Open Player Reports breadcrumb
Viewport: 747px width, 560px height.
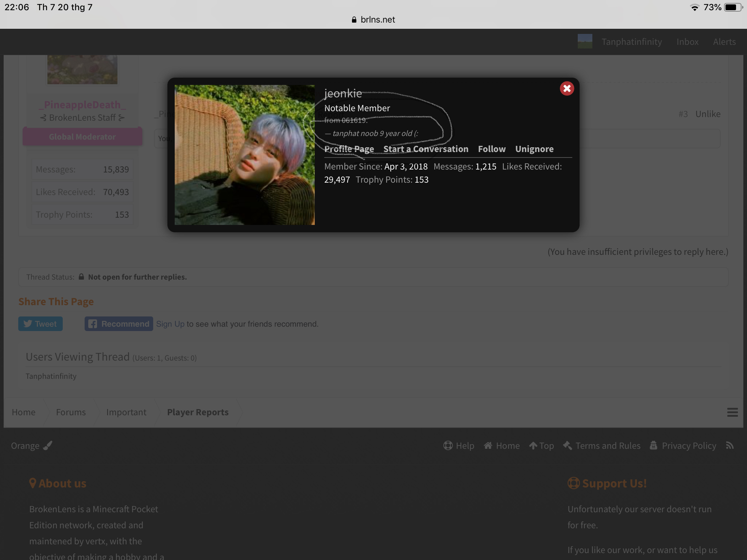click(198, 412)
